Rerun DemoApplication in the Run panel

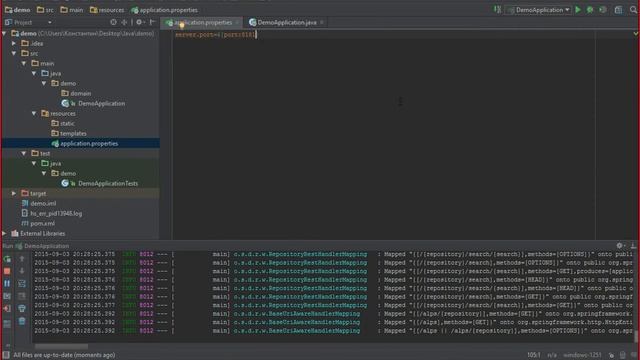[7, 259]
